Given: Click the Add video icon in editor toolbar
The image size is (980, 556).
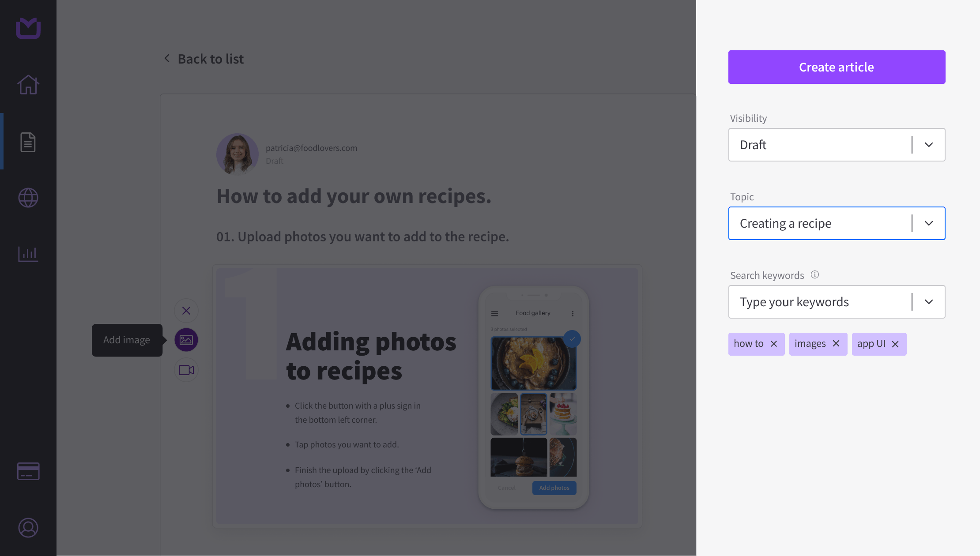Looking at the screenshot, I should [186, 369].
